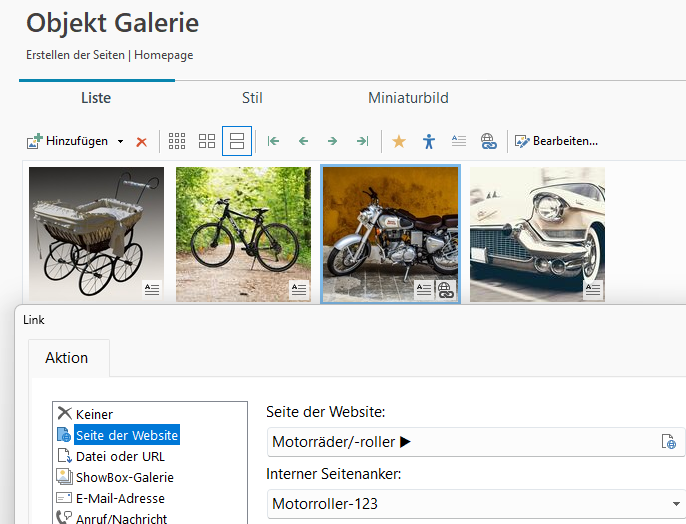This screenshot has width=686, height=524.
Task: Switch to small thumbnails grid view
Action: coord(177,141)
